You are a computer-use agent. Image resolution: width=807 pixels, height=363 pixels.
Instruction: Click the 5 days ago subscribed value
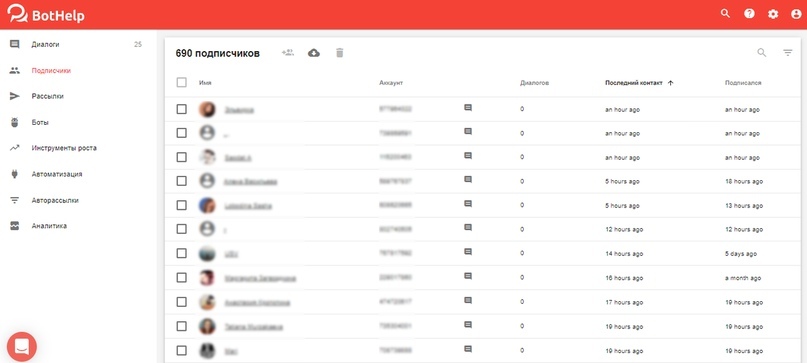point(741,254)
